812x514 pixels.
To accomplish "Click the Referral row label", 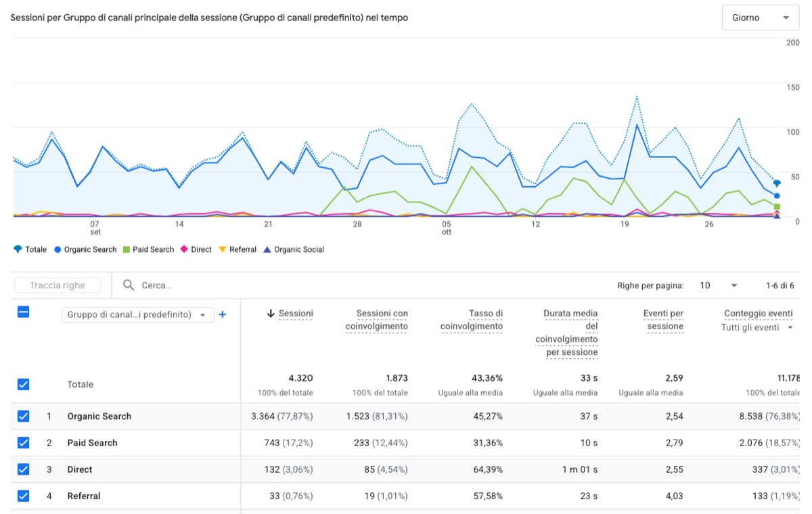I will pyautogui.click(x=84, y=496).
